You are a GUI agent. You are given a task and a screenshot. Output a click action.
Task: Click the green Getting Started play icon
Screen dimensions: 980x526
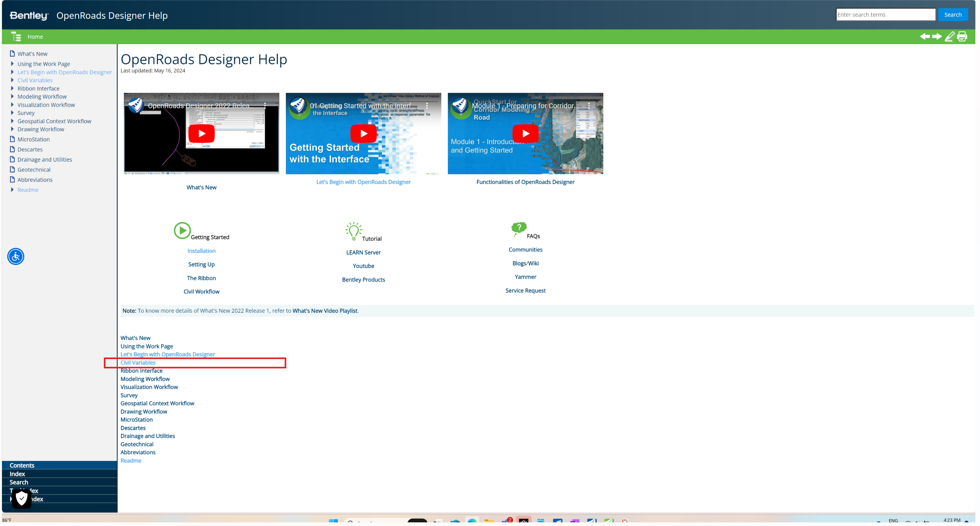click(182, 231)
